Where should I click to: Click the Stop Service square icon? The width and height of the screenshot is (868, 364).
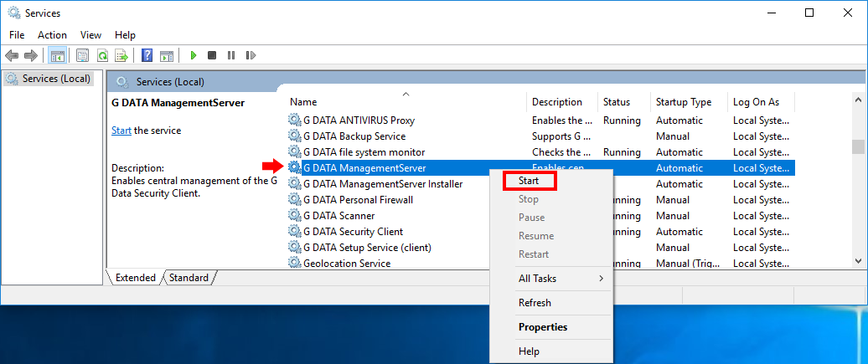coord(211,55)
